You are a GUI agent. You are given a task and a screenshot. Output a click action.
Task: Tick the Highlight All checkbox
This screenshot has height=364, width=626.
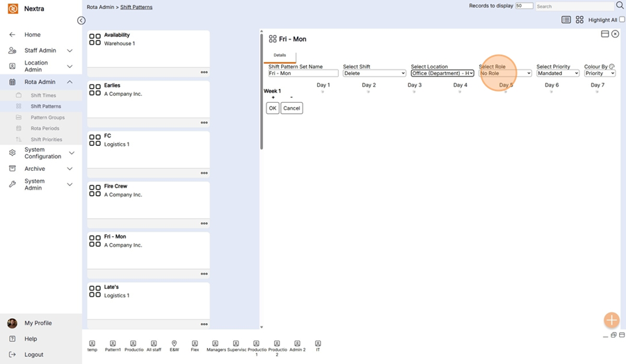point(622,19)
